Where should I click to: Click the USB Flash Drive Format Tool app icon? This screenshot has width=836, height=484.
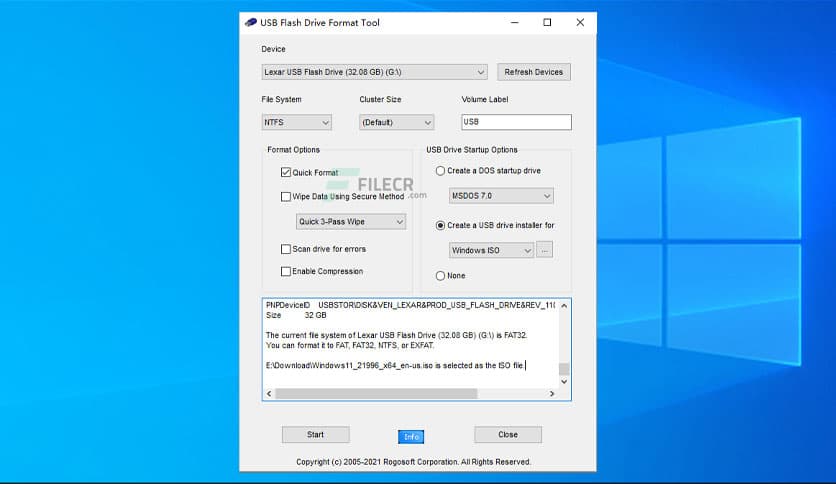coord(251,22)
